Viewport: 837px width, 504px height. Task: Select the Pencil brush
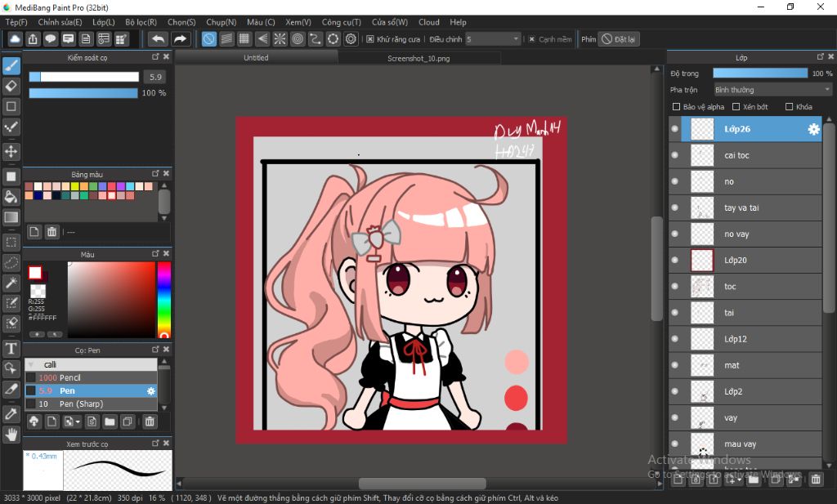tap(91, 377)
